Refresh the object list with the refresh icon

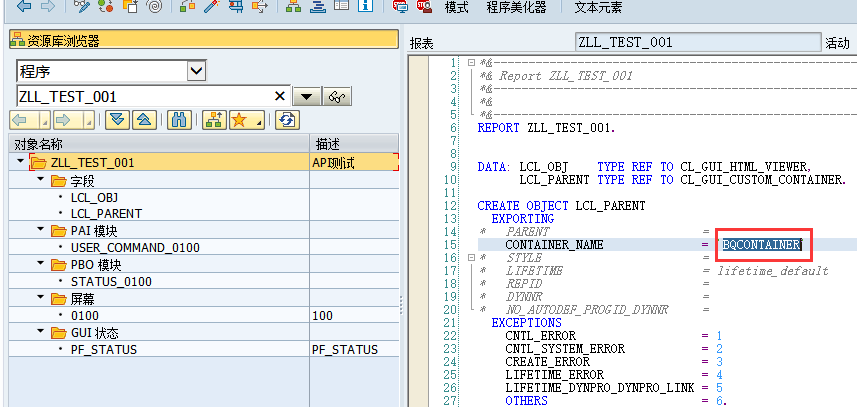tap(288, 120)
